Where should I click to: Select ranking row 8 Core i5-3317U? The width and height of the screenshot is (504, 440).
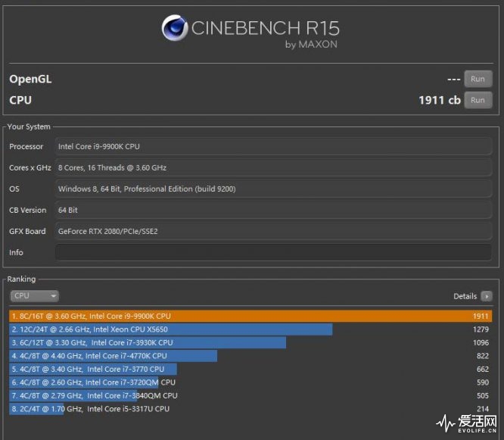250,409
